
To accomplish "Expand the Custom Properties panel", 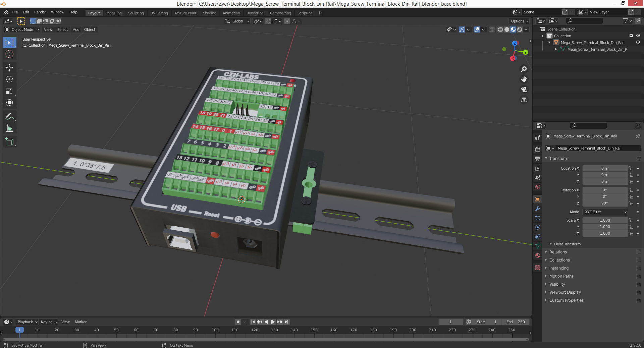I will click(x=566, y=300).
